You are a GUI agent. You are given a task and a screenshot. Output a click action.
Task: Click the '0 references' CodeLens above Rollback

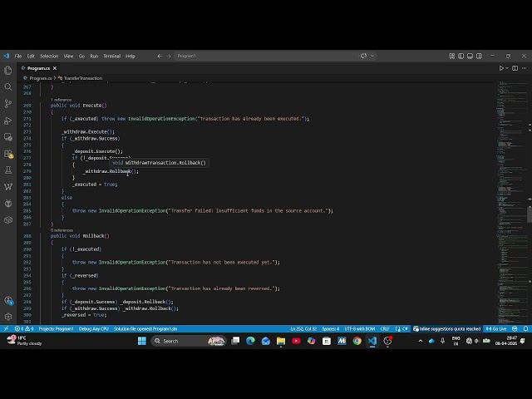pos(62,230)
